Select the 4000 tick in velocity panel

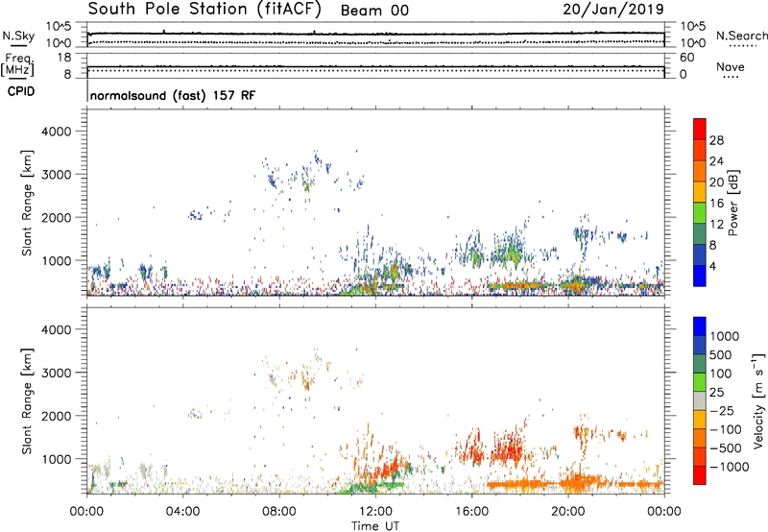[x=56, y=329]
